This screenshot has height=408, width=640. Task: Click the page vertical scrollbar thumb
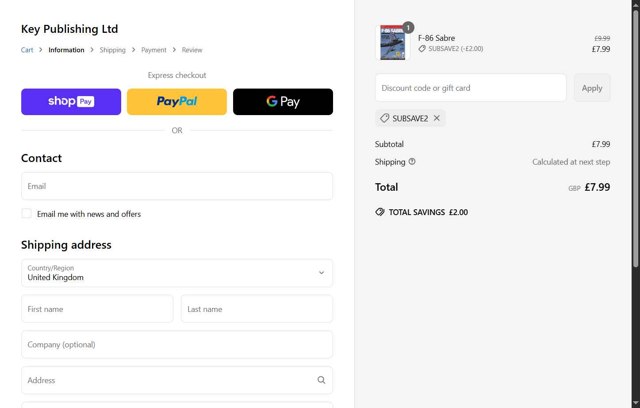tap(636, 139)
